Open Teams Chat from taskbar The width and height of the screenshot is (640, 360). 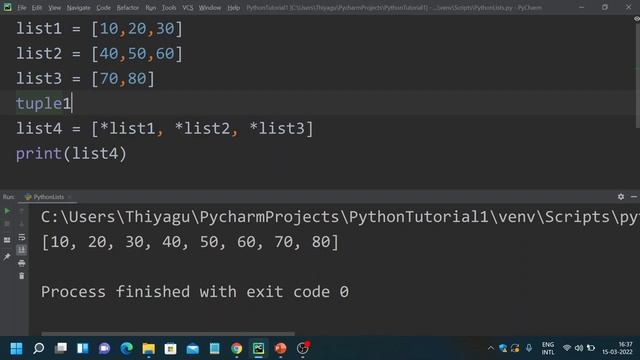point(104,348)
